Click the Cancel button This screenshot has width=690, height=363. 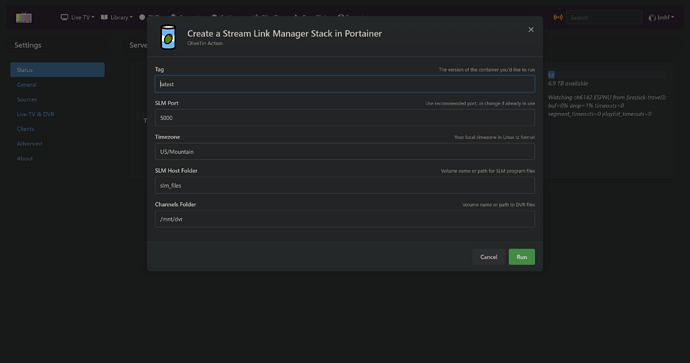(x=488, y=257)
